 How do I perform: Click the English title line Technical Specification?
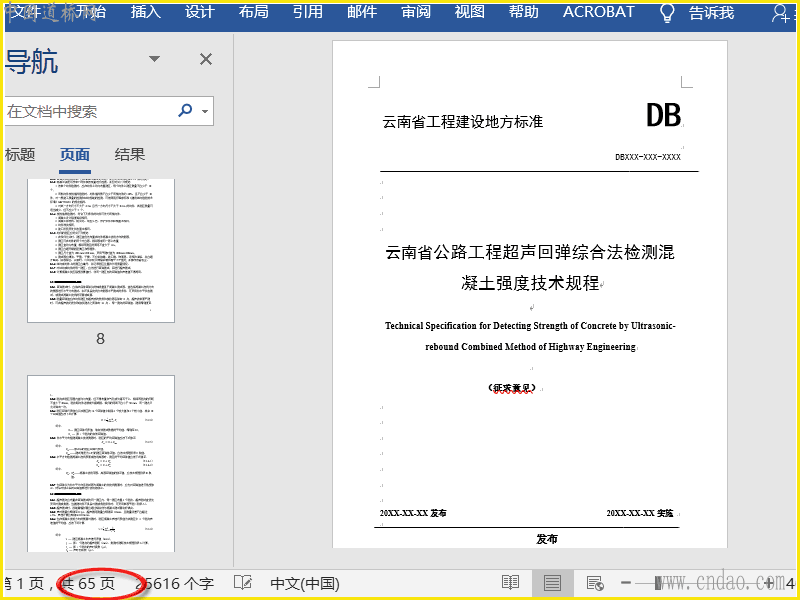pyautogui.click(x=530, y=326)
